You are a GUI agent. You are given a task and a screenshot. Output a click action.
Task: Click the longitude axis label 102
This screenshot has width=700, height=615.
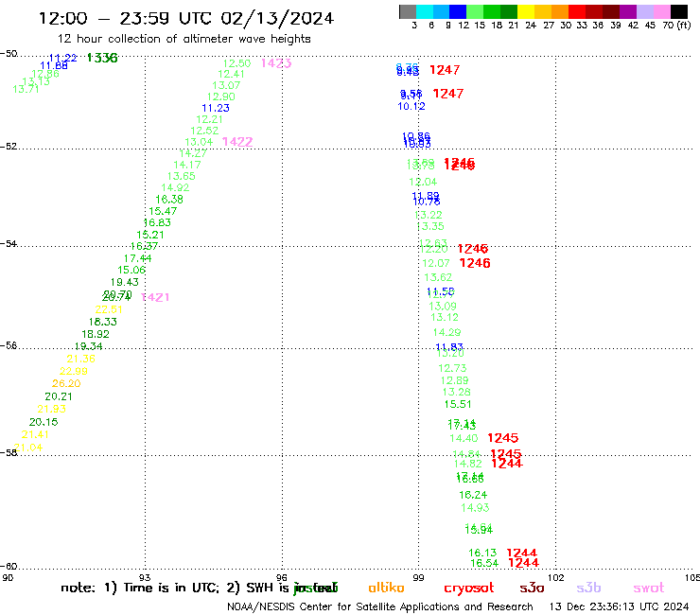556,578
